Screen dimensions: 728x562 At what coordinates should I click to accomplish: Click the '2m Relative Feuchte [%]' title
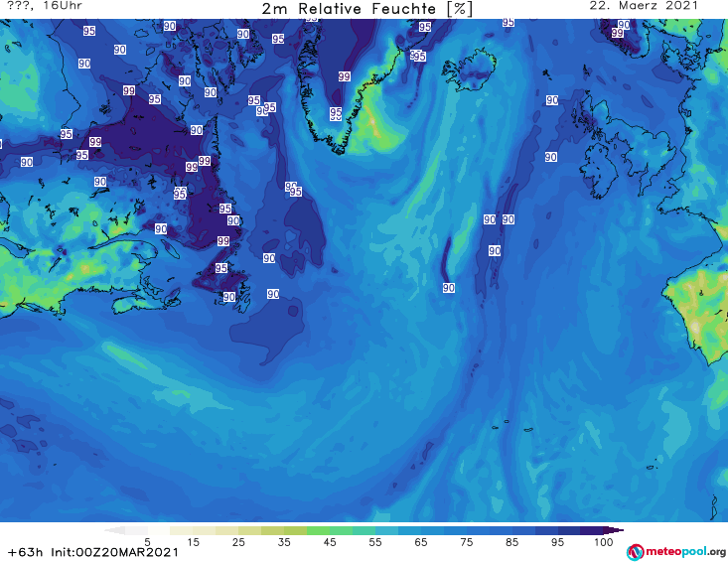tap(366, 9)
